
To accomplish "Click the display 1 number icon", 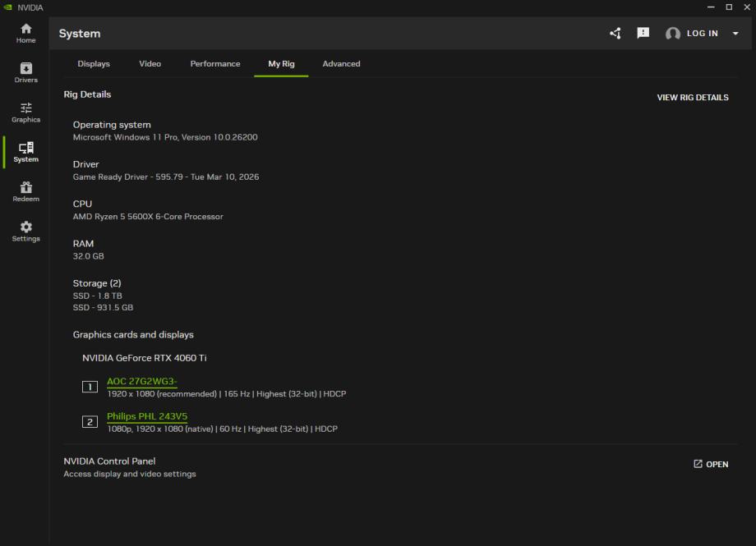I will (x=90, y=387).
